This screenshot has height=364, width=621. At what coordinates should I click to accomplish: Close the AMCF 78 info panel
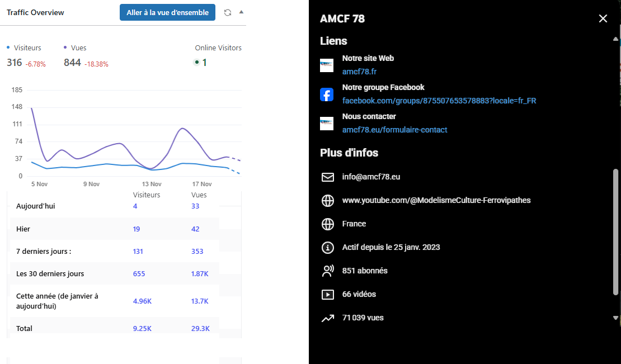coord(603,18)
